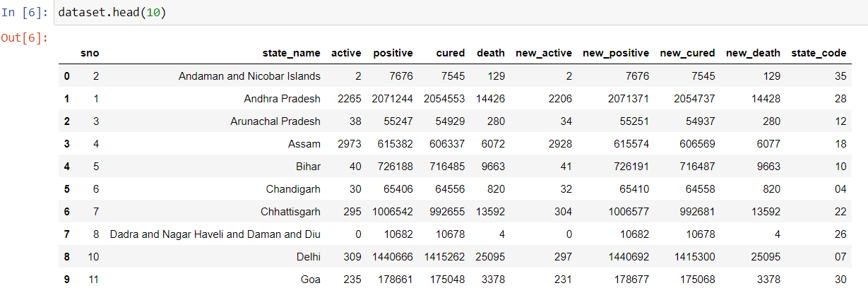Click the new_cured column header
This screenshot has width=868, height=300.
click(x=687, y=53)
